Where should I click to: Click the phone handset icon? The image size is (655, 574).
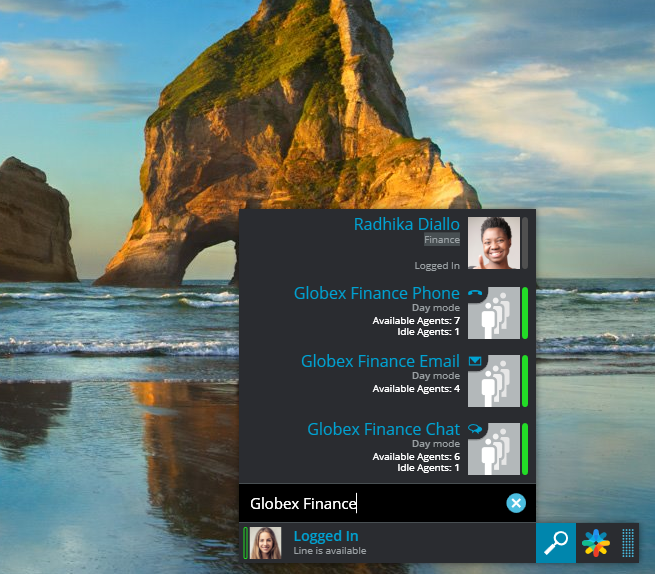(x=475, y=293)
